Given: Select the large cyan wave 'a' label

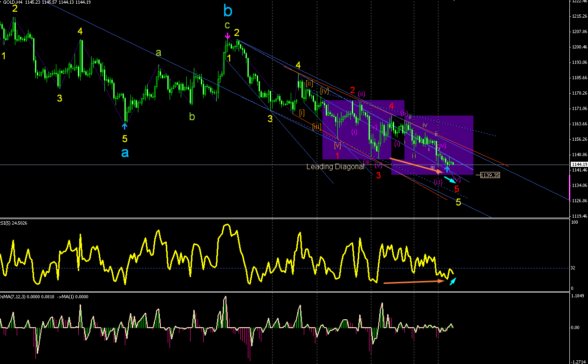Looking at the screenshot, I should [125, 152].
